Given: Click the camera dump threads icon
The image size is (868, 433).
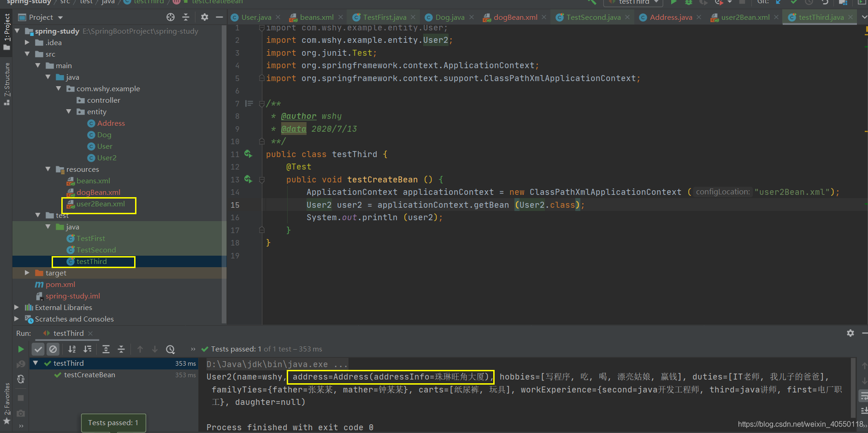Looking at the screenshot, I should [x=21, y=413].
